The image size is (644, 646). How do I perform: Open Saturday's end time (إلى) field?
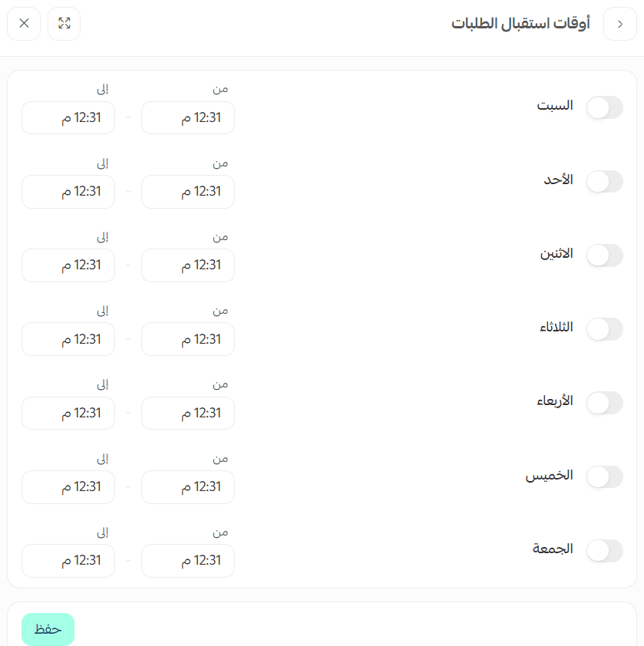pyautogui.click(x=68, y=117)
